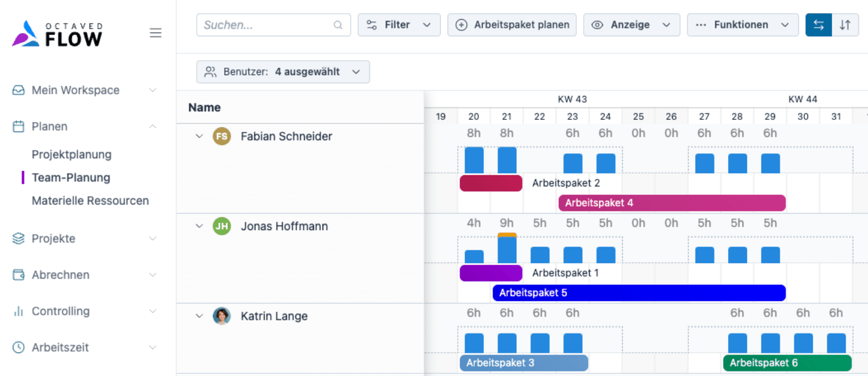Click Fabian Schneider's FS avatar
Screen dimensions: 868x376
tap(222, 136)
